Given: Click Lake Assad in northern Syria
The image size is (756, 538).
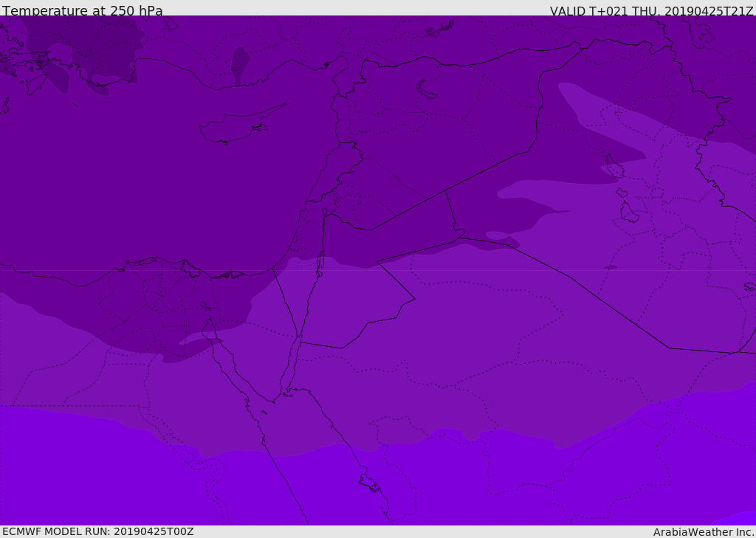Looking at the screenshot, I should [427, 90].
